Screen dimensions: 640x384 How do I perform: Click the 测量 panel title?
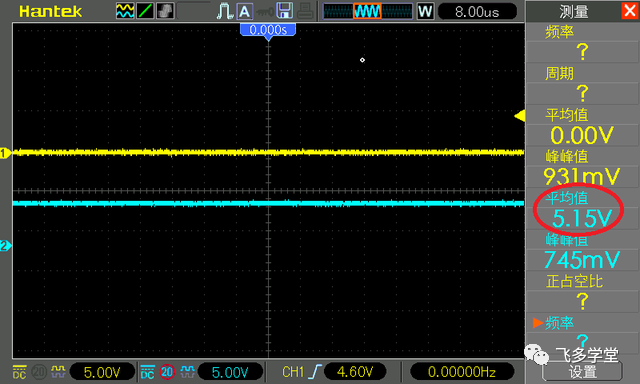click(573, 11)
